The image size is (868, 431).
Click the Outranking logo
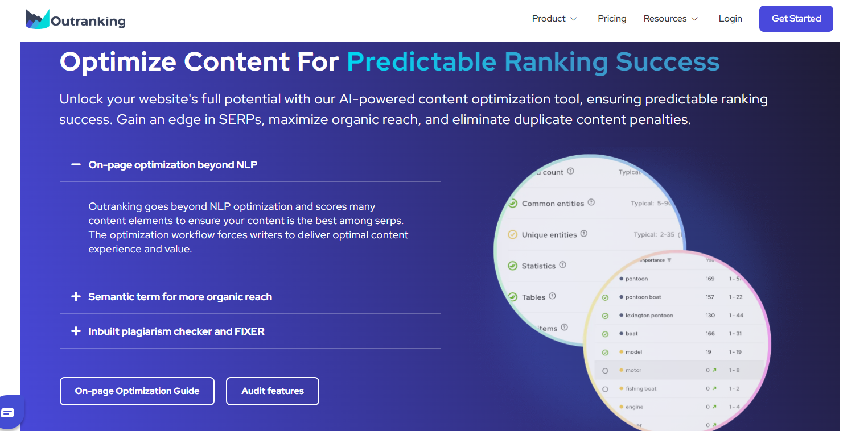(75, 18)
